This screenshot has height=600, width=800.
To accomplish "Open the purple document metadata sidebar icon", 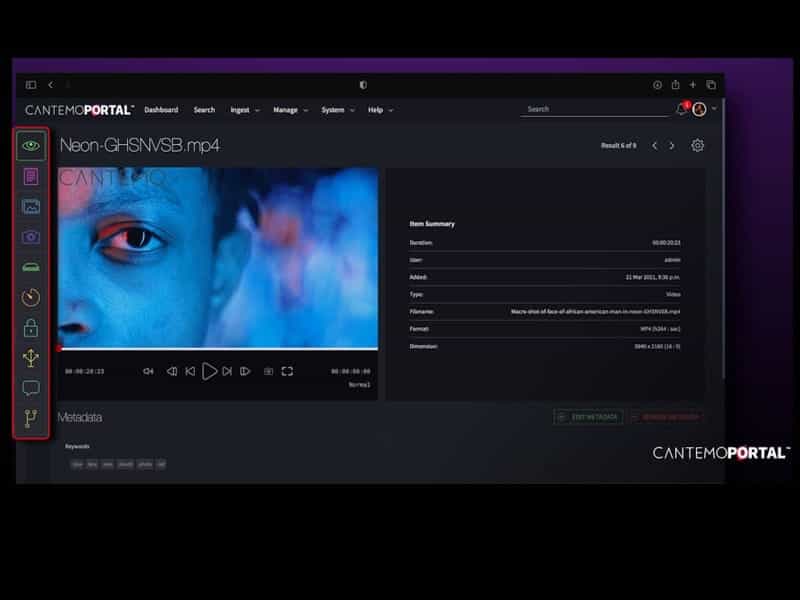I will click(x=31, y=176).
